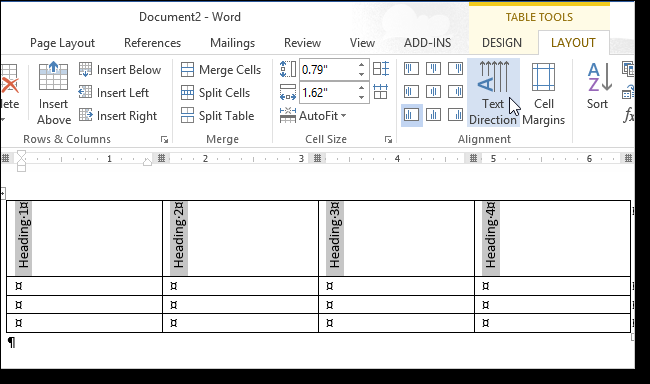Image resolution: width=650 pixels, height=384 pixels.
Task: Click the Merge Cells button
Action: tap(221, 70)
